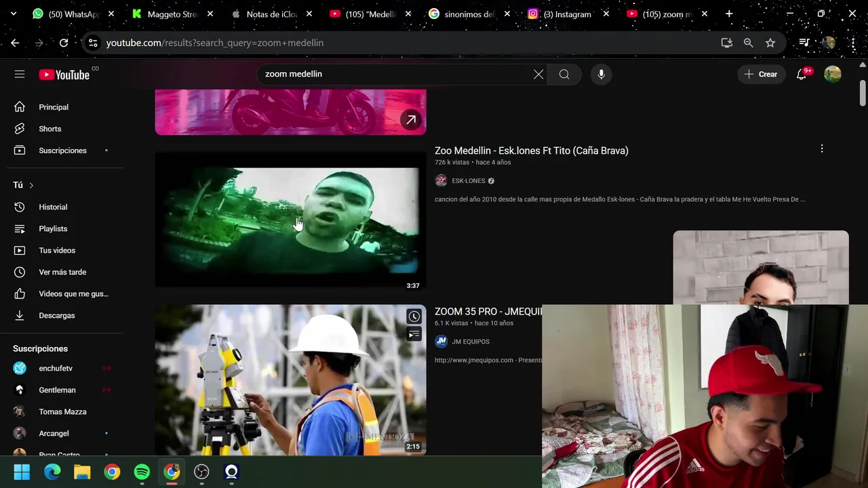Switch to Notas de iCloud tab
Viewport: 868px width, 488px height.
coord(271,14)
